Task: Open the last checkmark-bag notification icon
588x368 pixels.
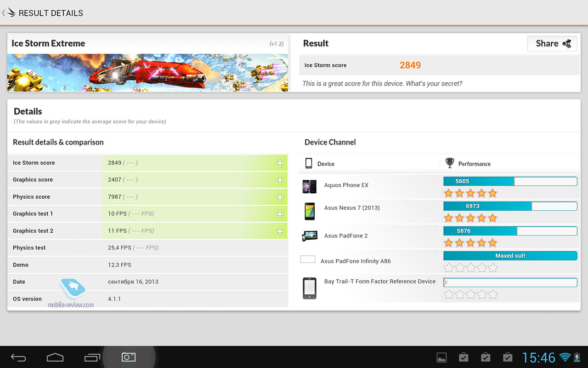Action: pos(508,357)
